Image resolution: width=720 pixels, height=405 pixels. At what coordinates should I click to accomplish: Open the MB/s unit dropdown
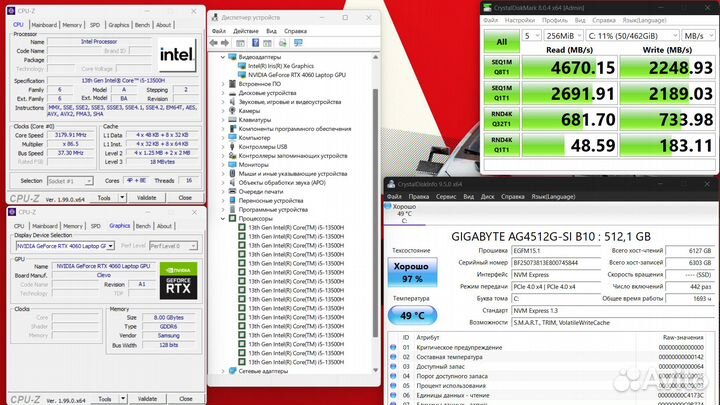pyautogui.click(x=698, y=35)
